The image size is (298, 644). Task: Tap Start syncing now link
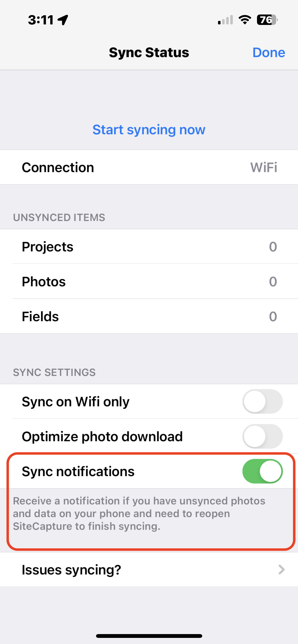pos(149,130)
